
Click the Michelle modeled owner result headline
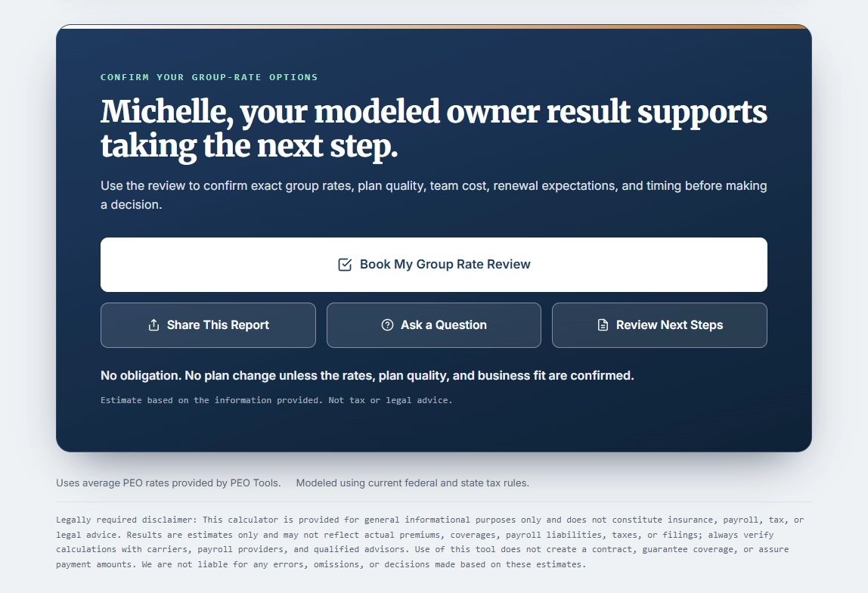click(434, 129)
